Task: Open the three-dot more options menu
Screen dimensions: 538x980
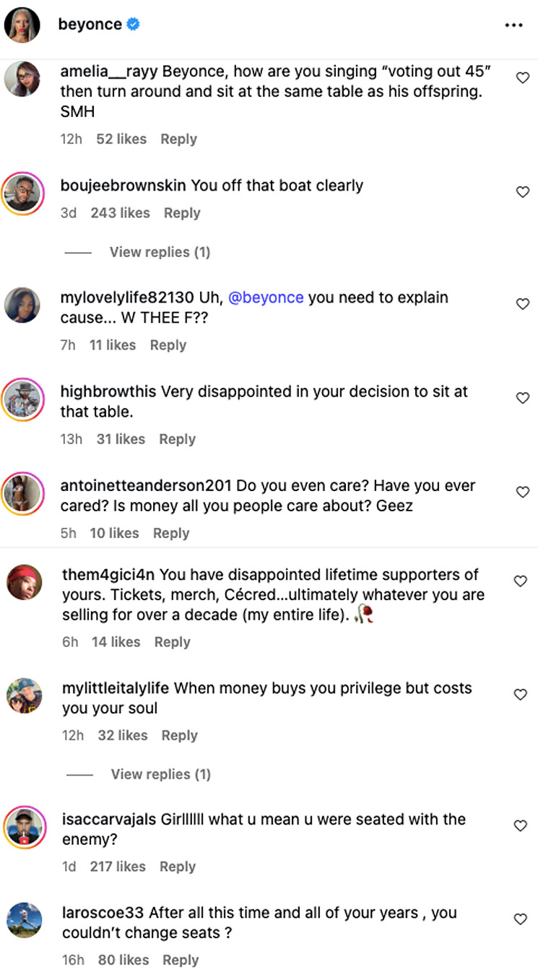Action: point(513,25)
